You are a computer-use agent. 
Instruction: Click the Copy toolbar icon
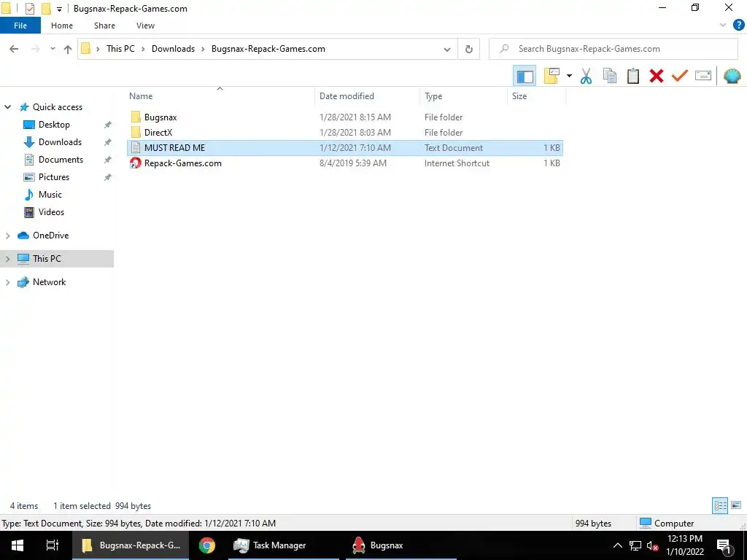609,76
